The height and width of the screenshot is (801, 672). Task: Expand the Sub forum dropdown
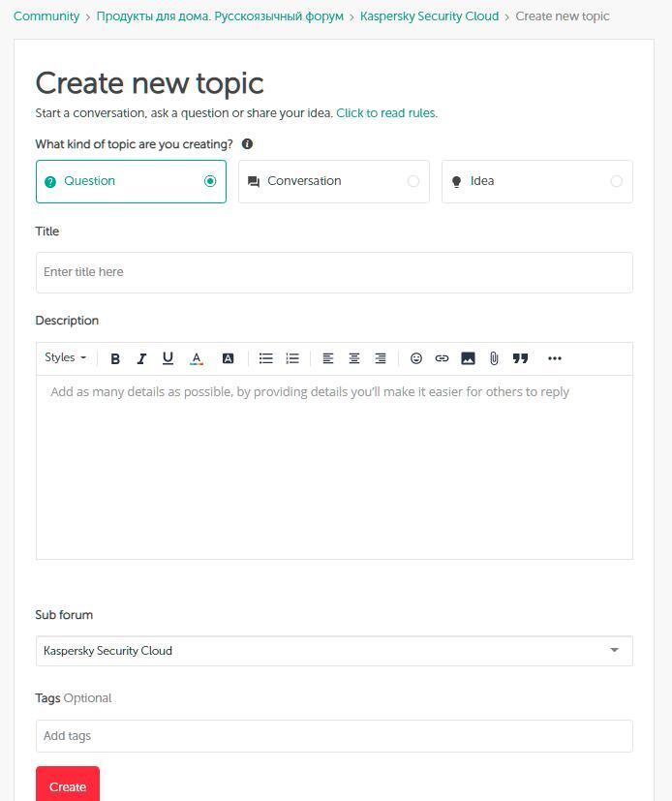pos(334,651)
